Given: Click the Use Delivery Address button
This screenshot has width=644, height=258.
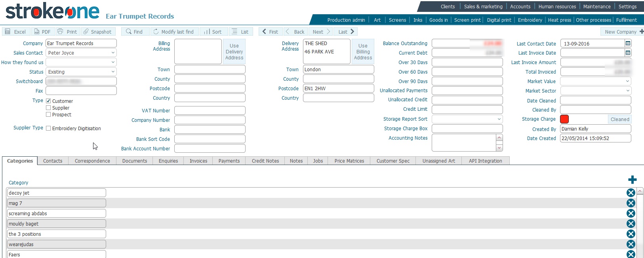Looking at the screenshot, I should tap(234, 52).
